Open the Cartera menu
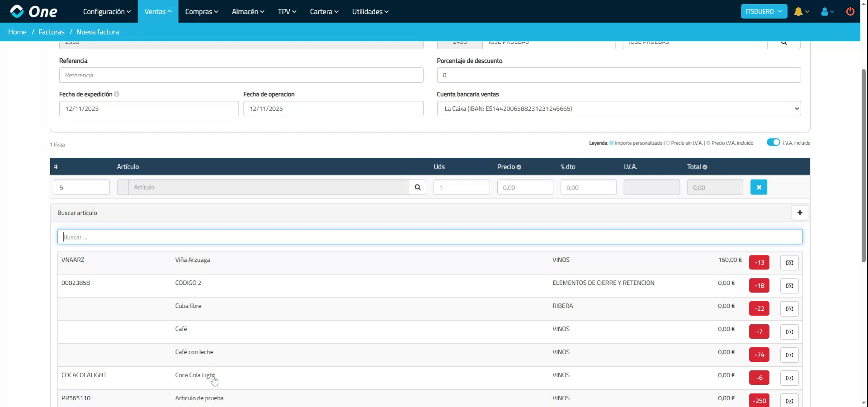 [323, 11]
